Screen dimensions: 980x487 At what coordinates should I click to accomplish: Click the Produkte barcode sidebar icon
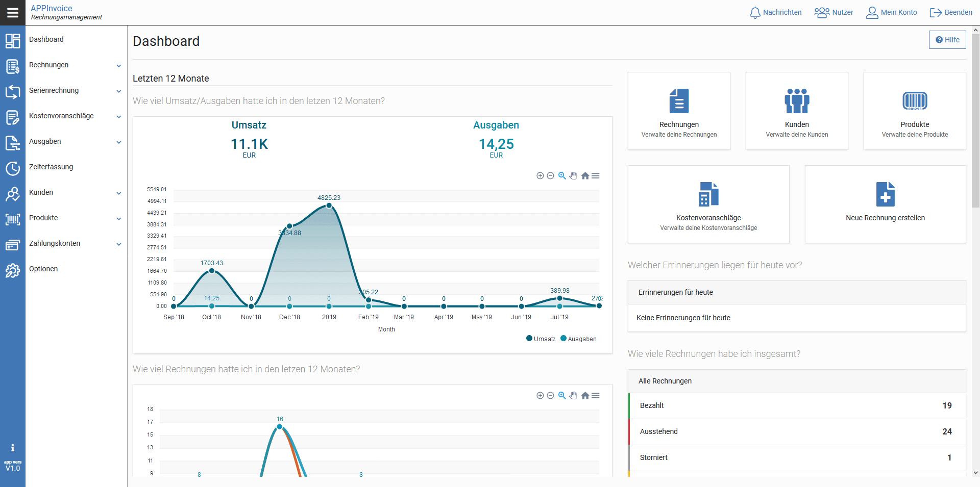[x=13, y=219]
